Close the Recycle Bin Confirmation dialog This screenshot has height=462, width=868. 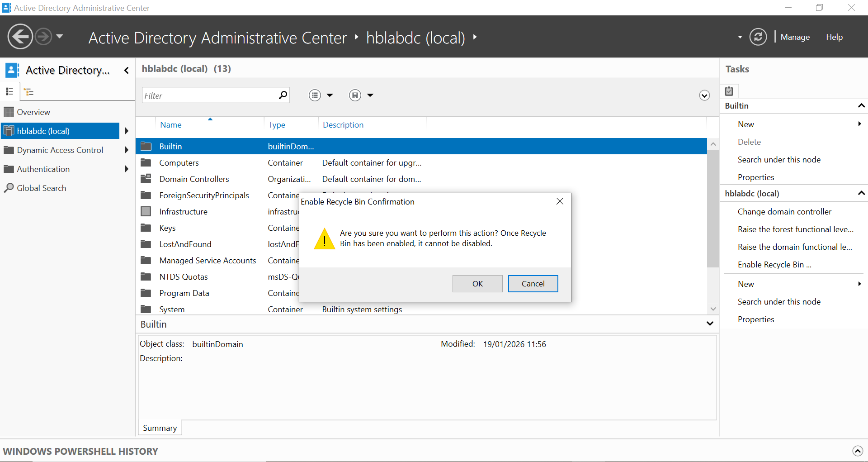pos(560,201)
